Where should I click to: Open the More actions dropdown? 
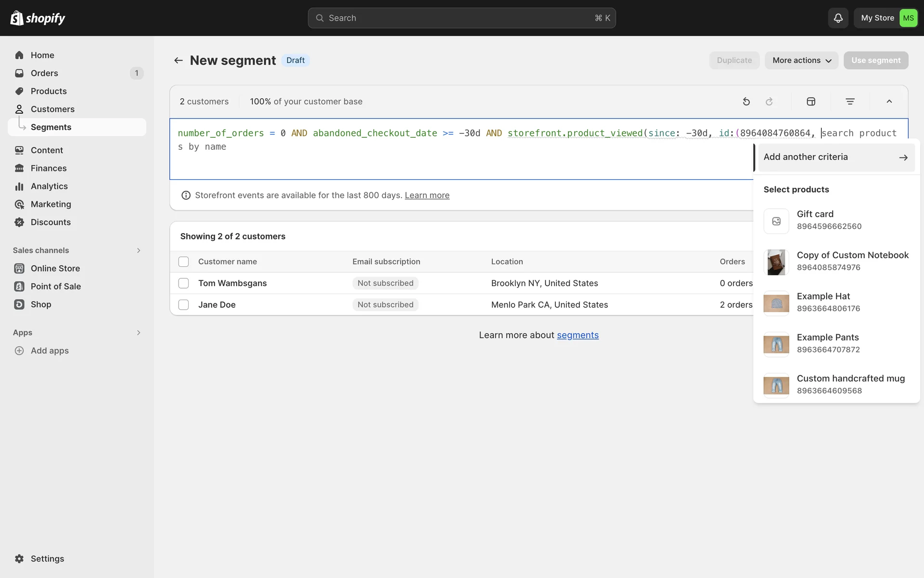[x=801, y=60]
